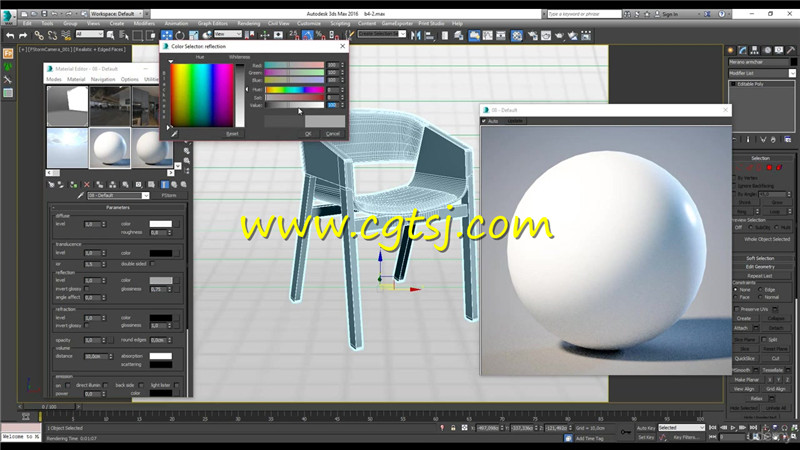Open the Modifiers menu

coord(144,23)
